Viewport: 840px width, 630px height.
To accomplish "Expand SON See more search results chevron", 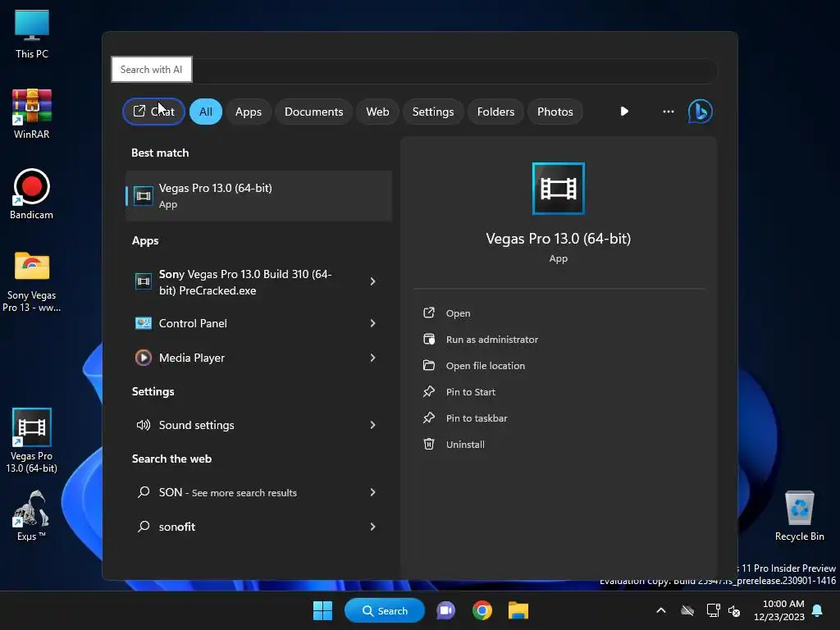I will pos(373,492).
